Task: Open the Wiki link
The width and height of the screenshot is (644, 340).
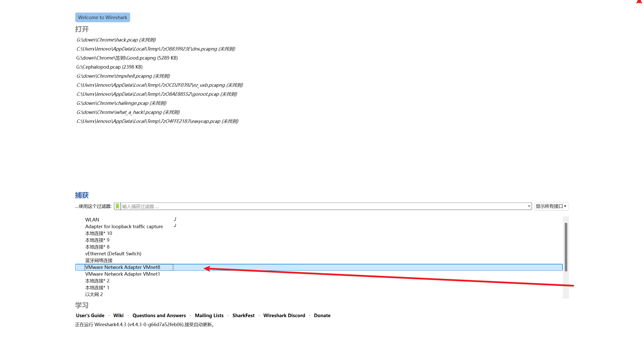Action: pos(118,315)
